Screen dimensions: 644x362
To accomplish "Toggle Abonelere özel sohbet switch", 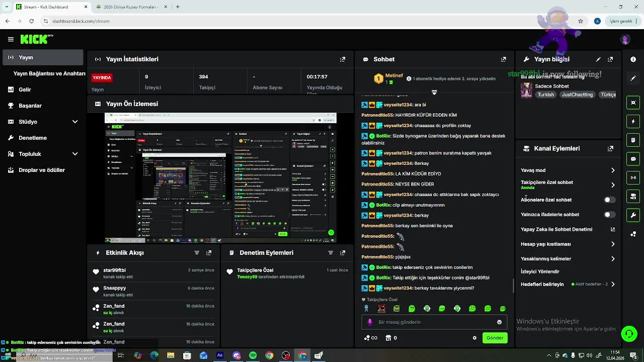I will pos(609,200).
